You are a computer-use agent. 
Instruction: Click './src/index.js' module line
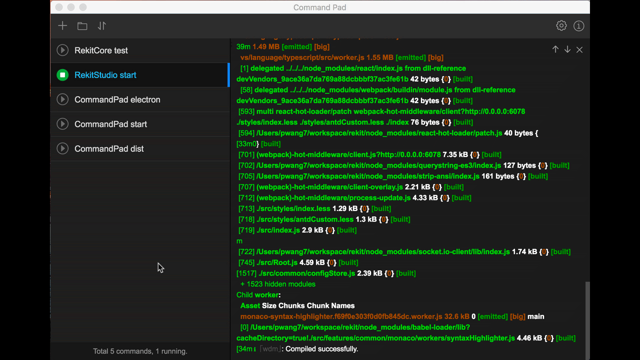click(x=298, y=230)
